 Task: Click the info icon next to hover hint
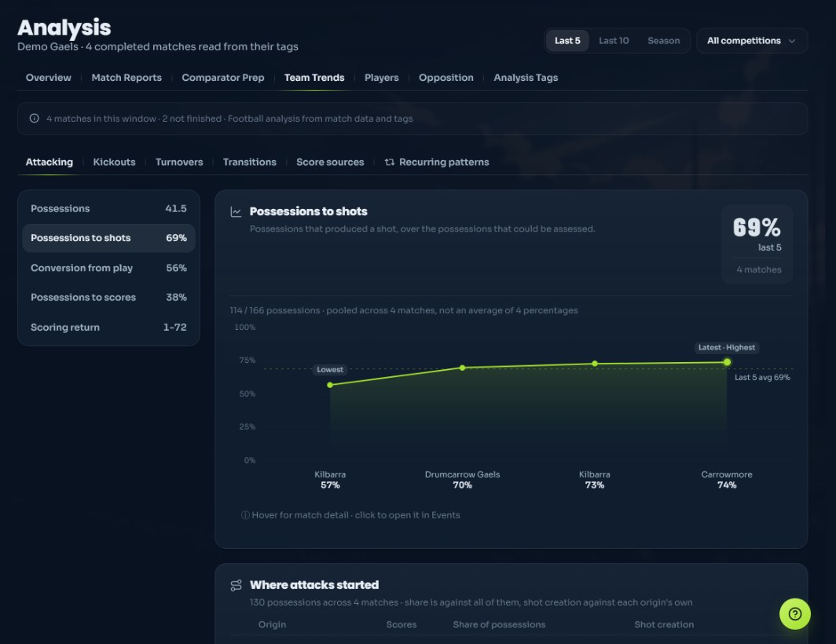tap(245, 515)
